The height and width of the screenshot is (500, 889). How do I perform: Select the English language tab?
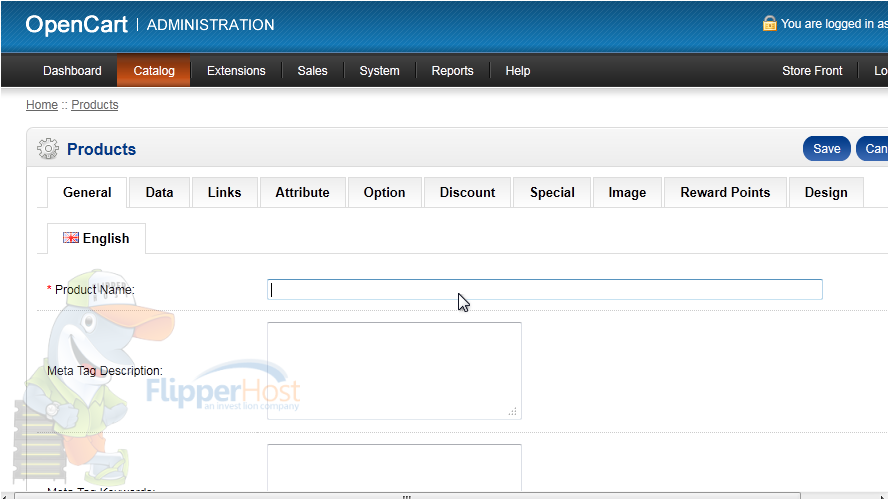pyautogui.click(x=96, y=239)
